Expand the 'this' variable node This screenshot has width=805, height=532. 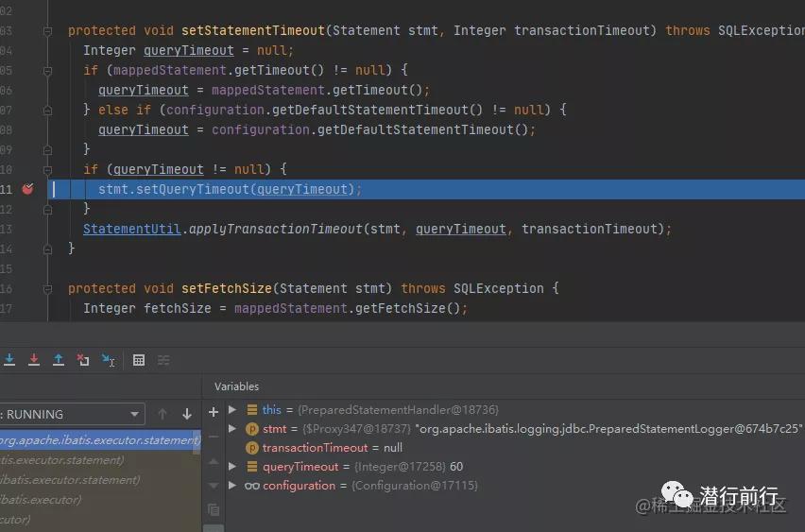[232, 410]
